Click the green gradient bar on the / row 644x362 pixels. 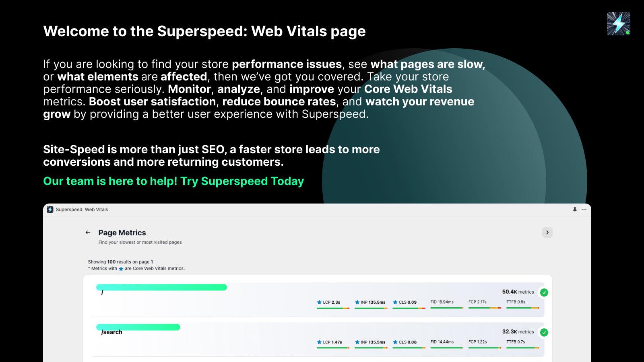click(161, 288)
